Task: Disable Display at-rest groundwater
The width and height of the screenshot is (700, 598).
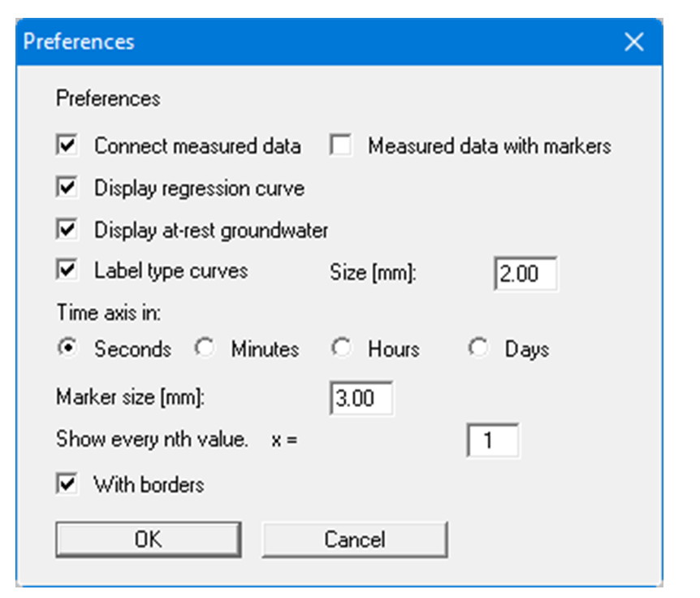Action: click(x=67, y=231)
